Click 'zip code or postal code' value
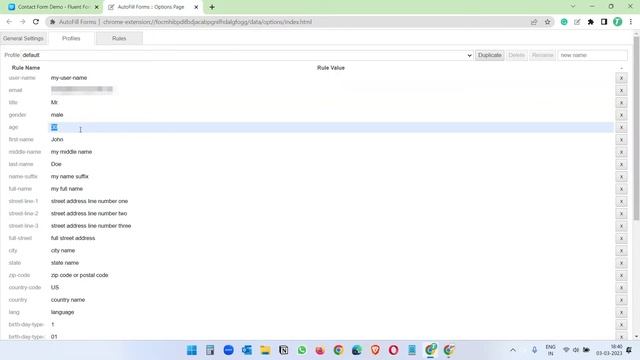Screen dimensions: 640x360 80,275
